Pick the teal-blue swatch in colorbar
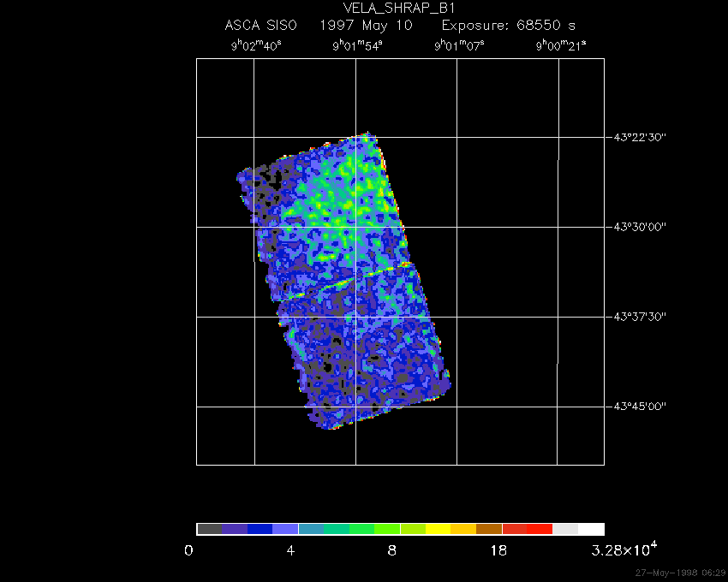This screenshot has width=728, height=582. [311, 529]
